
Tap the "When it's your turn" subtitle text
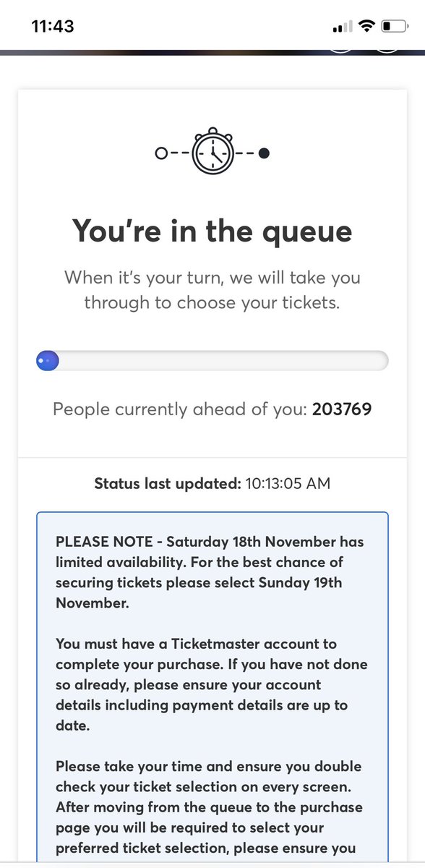tap(212, 290)
